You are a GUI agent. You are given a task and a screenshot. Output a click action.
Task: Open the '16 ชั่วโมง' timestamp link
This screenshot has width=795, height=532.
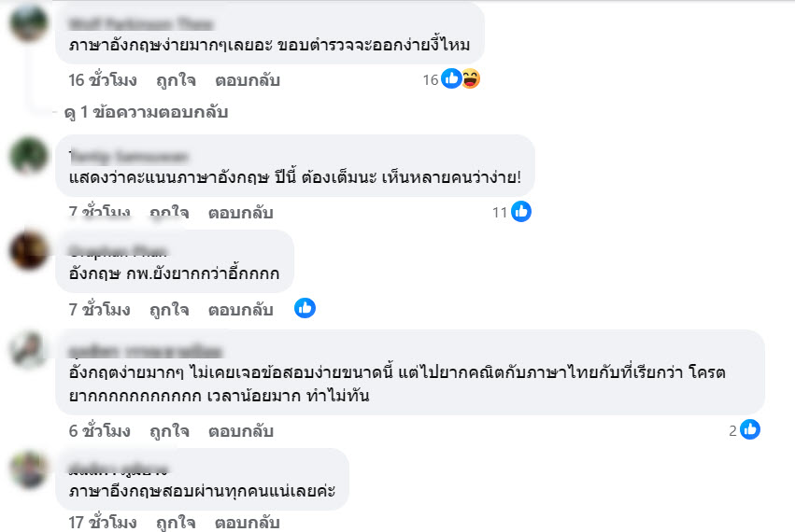point(103,80)
